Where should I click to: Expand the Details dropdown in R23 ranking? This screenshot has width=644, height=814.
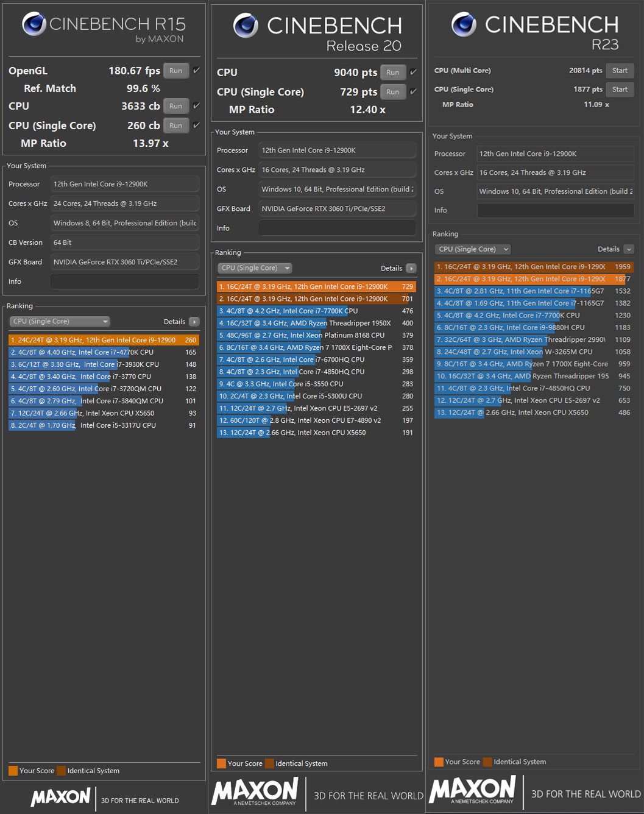coord(629,249)
